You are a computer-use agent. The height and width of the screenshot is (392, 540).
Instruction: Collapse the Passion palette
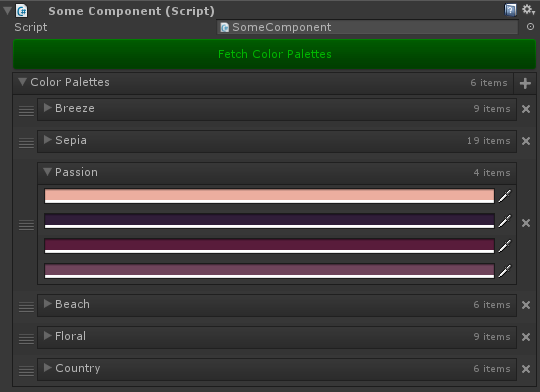[x=48, y=172]
